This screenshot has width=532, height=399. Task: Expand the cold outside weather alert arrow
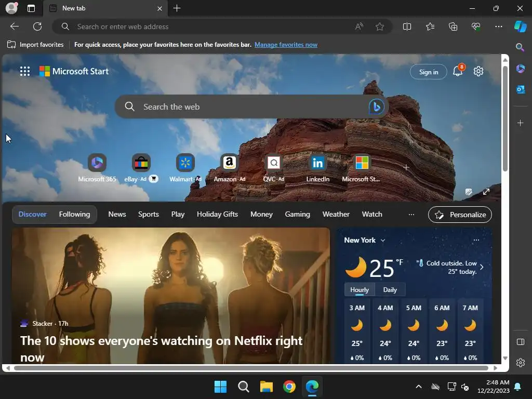482,267
